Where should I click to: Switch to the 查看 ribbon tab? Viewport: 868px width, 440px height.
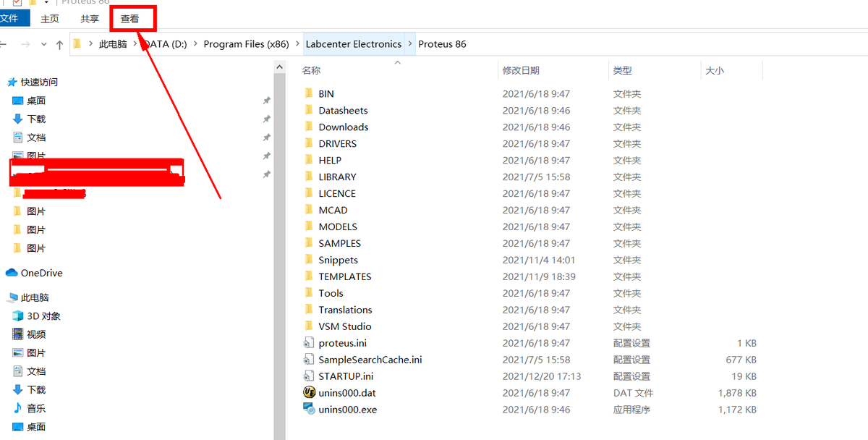[x=130, y=19]
